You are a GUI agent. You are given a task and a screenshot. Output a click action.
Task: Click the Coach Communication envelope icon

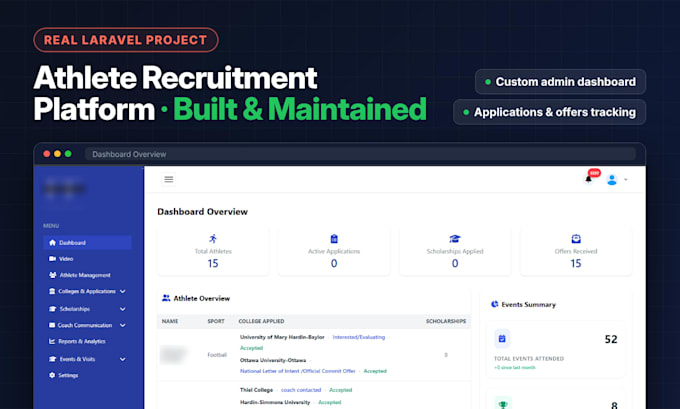tap(52, 325)
